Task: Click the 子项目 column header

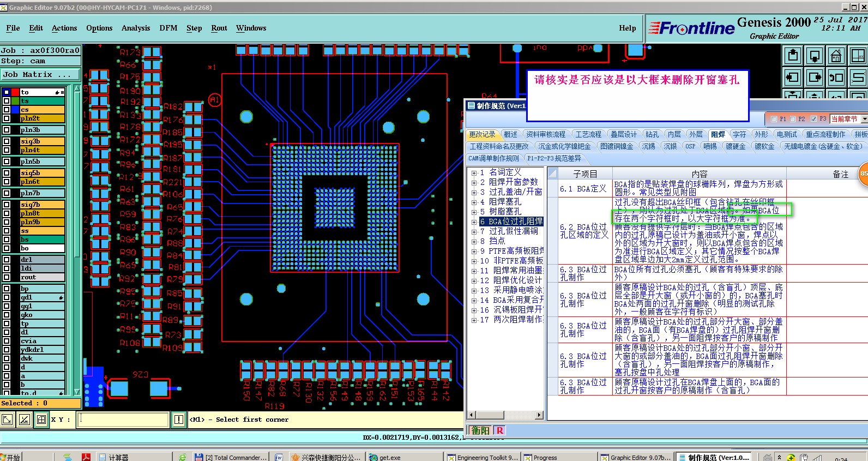Action: (x=585, y=174)
